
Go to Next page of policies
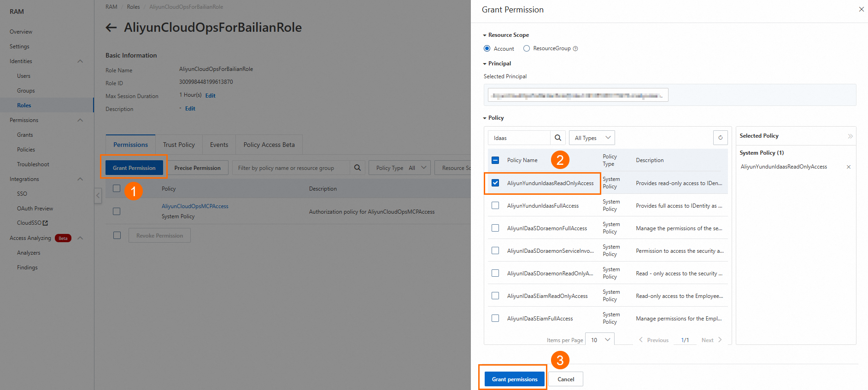click(x=712, y=340)
